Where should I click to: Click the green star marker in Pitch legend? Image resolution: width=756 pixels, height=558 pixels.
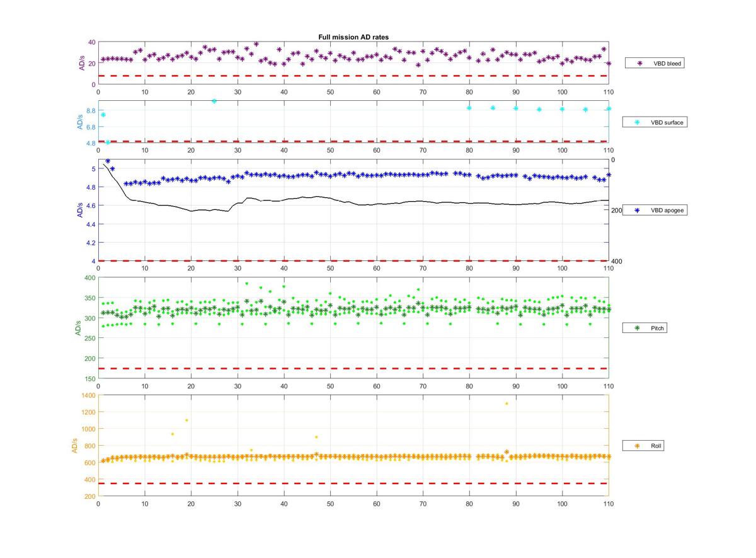pyautogui.click(x=638, y=328)
